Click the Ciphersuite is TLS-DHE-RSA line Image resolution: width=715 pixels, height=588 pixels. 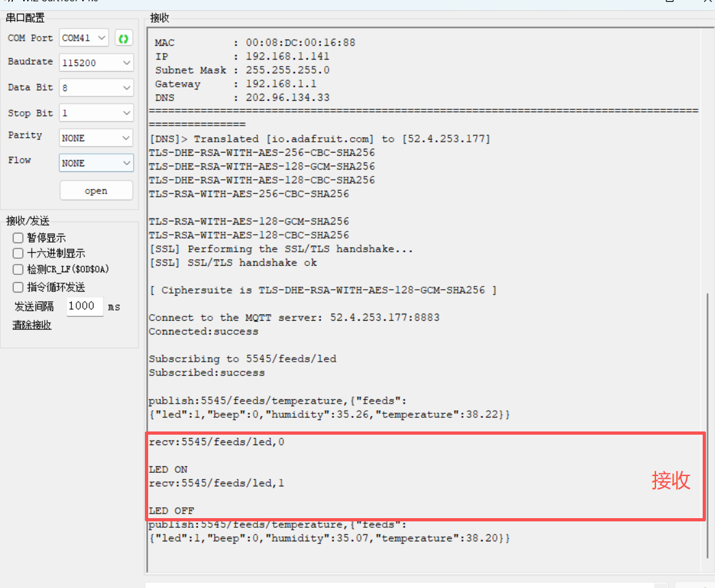pyautogui.click(x=324, y=290)
